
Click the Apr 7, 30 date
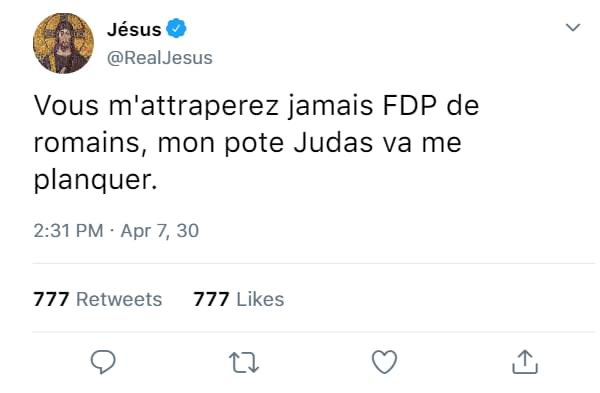[x=160, y=231]
